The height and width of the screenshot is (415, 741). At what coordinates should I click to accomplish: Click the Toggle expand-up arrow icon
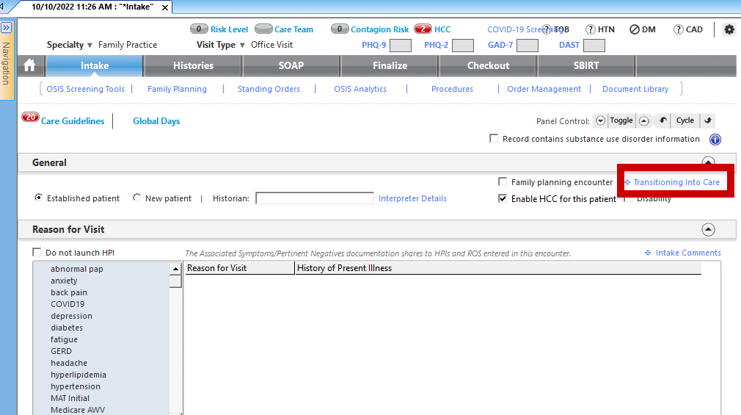click(644, 121)
